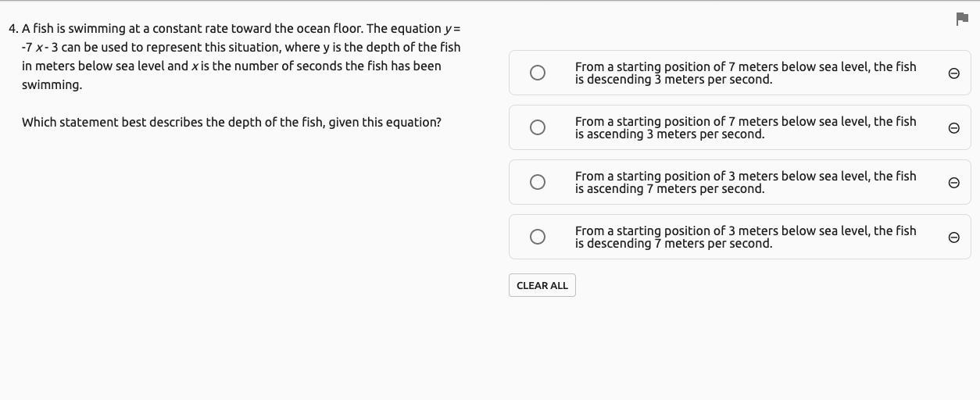Click the 'Which statement best describes' prompt
The height and width of the screenshot is (400, 980).
[231, 123]
